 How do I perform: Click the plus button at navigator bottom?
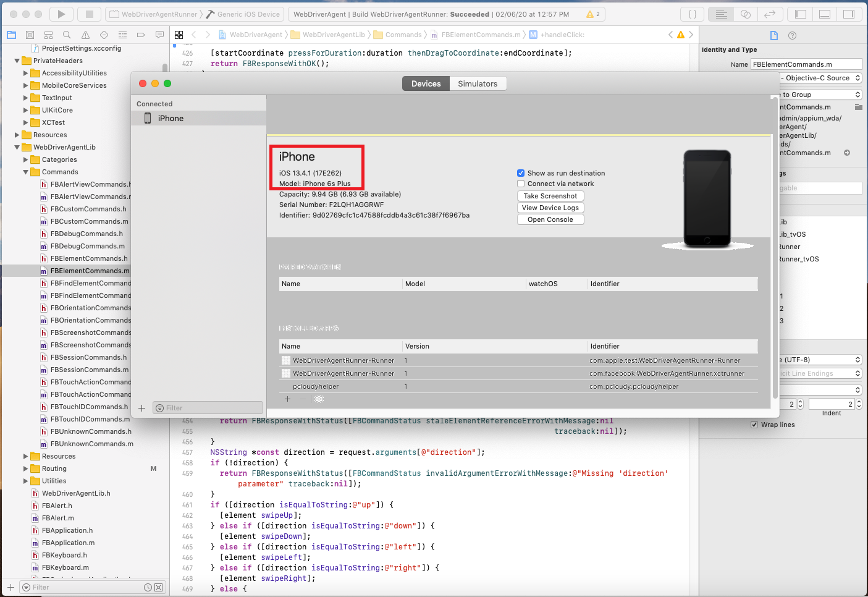coord(11,587)
